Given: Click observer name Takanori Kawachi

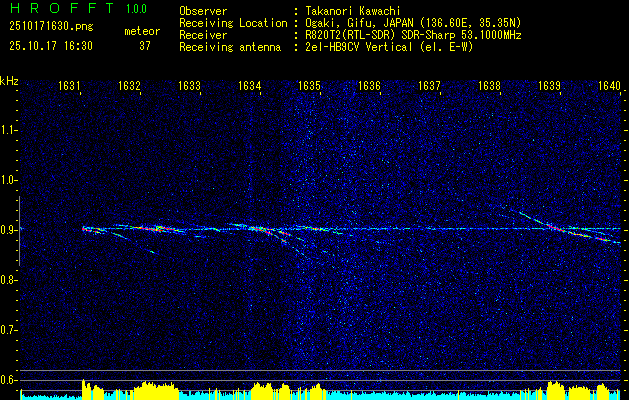Looking at the screenshot, I should 353,11.
